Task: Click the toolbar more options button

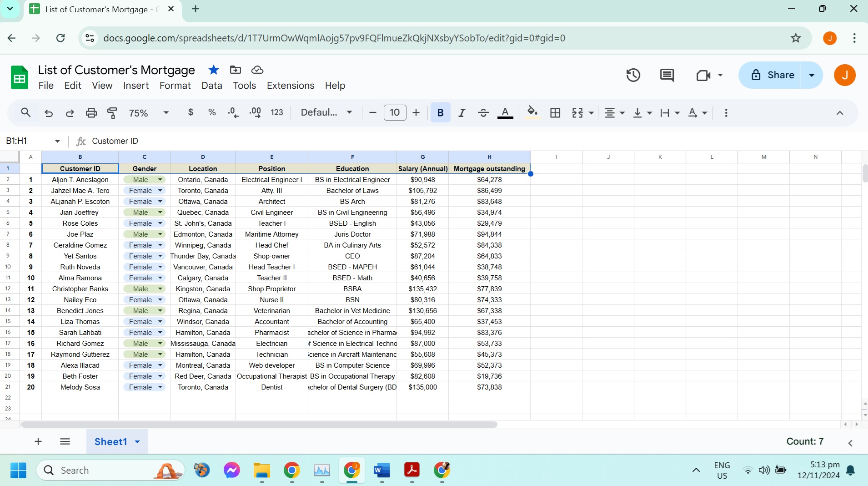Action: (726, 112)
